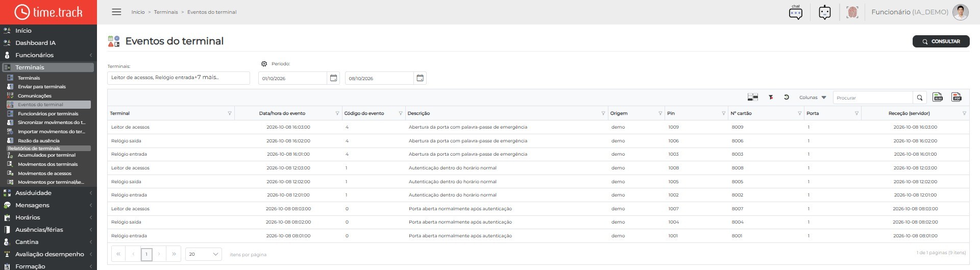Expand the Funcionários sidebar section

click(x=48, y=55)
